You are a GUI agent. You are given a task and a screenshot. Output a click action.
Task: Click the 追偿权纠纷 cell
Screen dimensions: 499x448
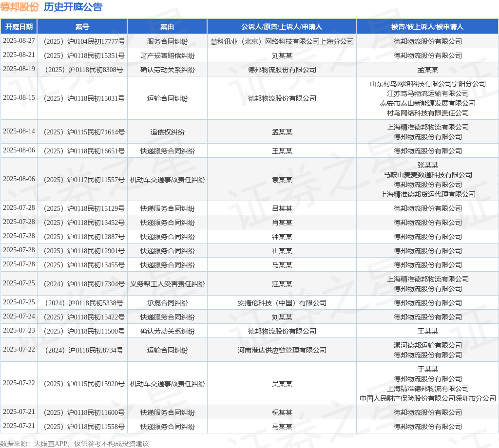tap(168, 132)
